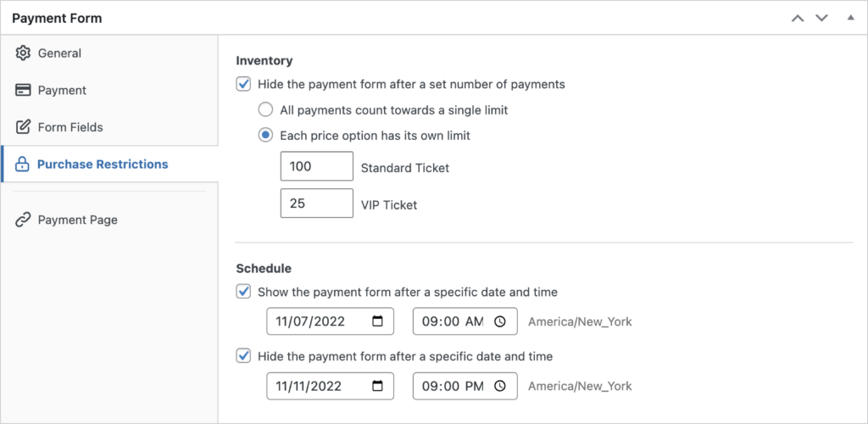The image size is (868, 424).
Task: Click the Standard Ticket limit field
Action: coord(316,167)
